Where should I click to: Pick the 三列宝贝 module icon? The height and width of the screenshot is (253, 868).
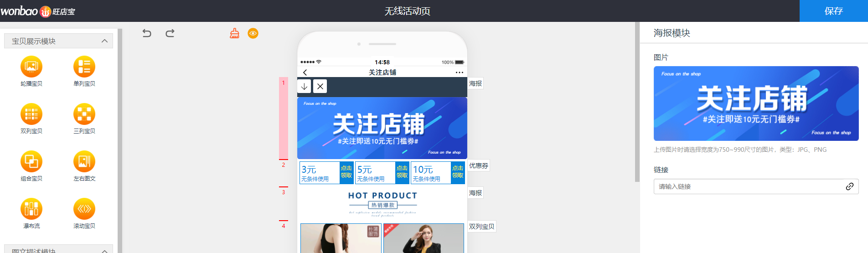coord(84,114)
